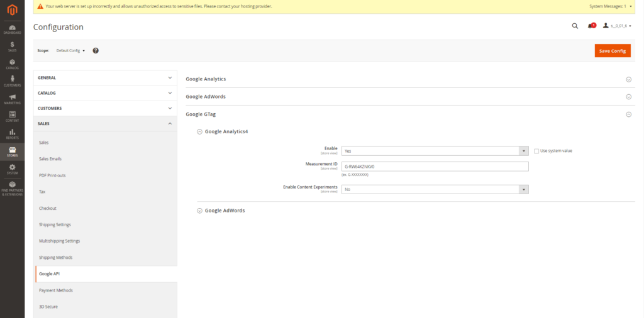Click the Save Config button
Screen dimensions: 644x318
point(613,51)
